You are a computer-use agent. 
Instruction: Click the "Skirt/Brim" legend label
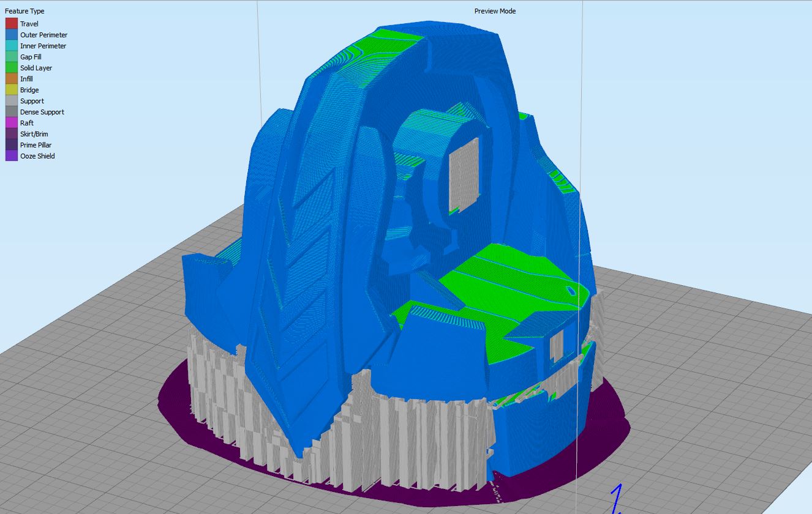pos(34,134)
